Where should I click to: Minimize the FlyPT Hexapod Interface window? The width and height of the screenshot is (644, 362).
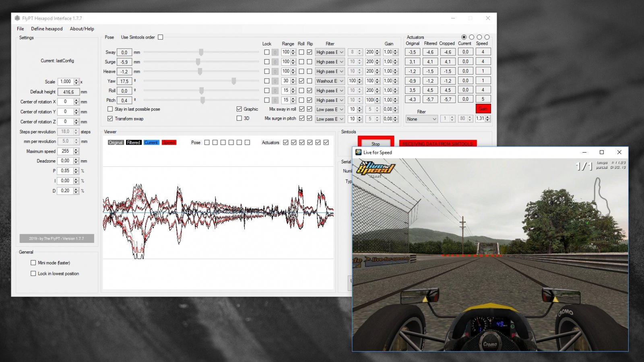(x=453, y=18)
